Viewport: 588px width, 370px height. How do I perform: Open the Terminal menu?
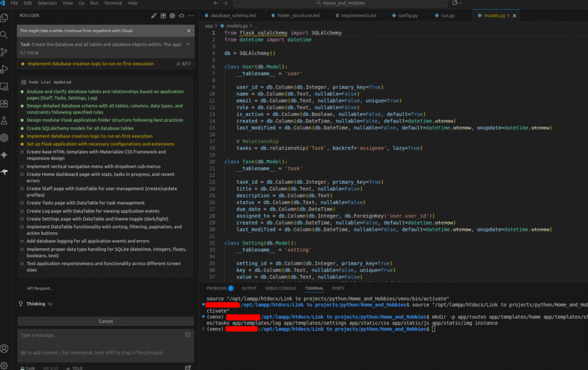113,3
